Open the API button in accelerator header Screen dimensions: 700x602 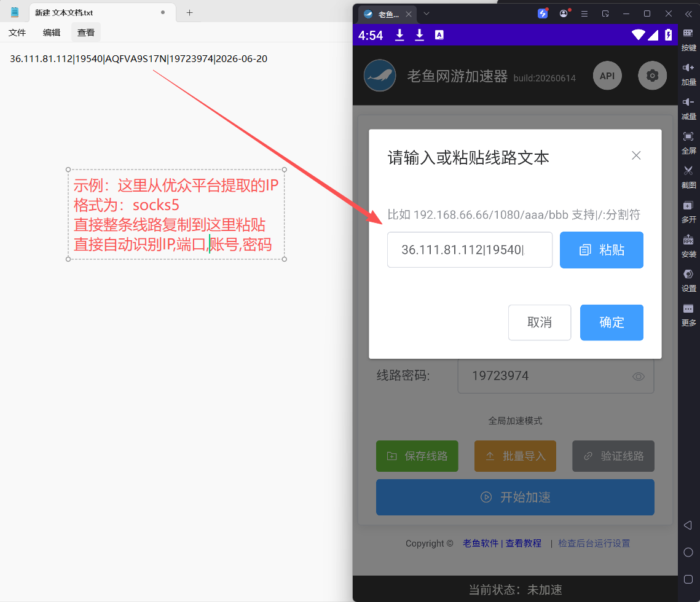(x=607, y=76)
